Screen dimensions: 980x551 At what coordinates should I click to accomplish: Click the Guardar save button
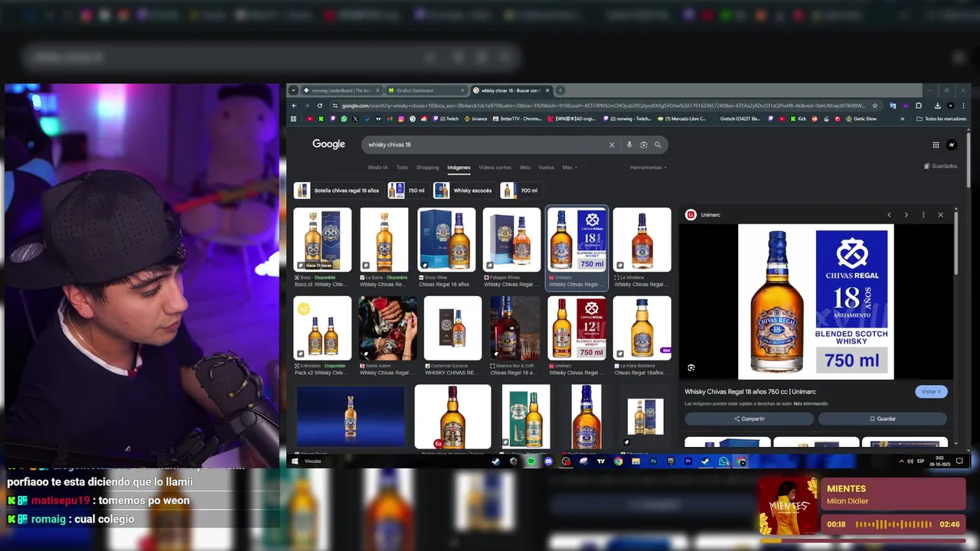click(x=882, y=419)
